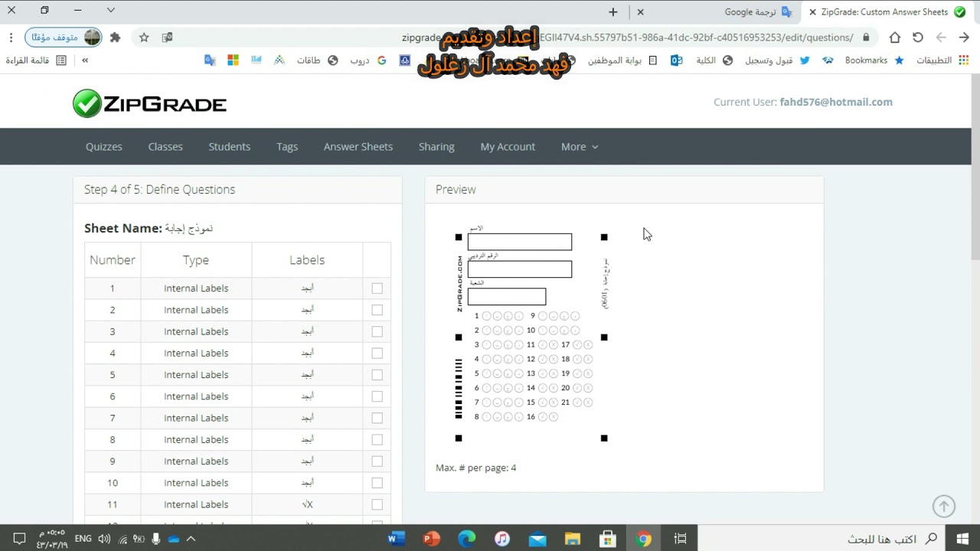Open a new browser tab
This screenshot has width=980, height=551.
613,11
